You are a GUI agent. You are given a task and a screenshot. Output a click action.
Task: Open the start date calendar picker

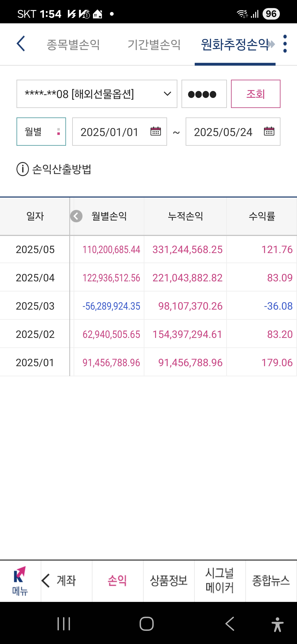156,131
